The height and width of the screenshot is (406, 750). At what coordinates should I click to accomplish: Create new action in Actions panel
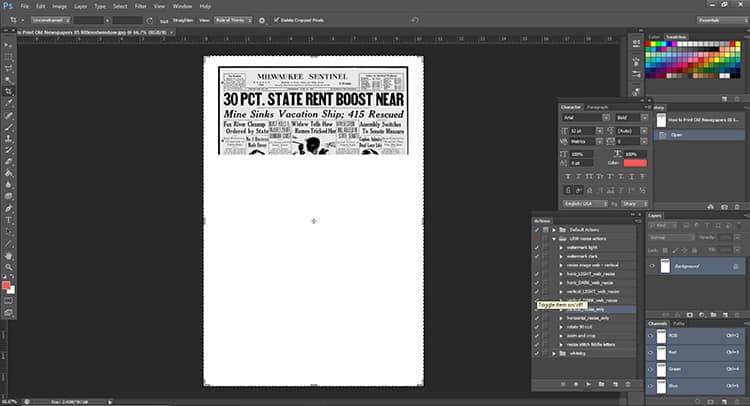pos(615,384)
